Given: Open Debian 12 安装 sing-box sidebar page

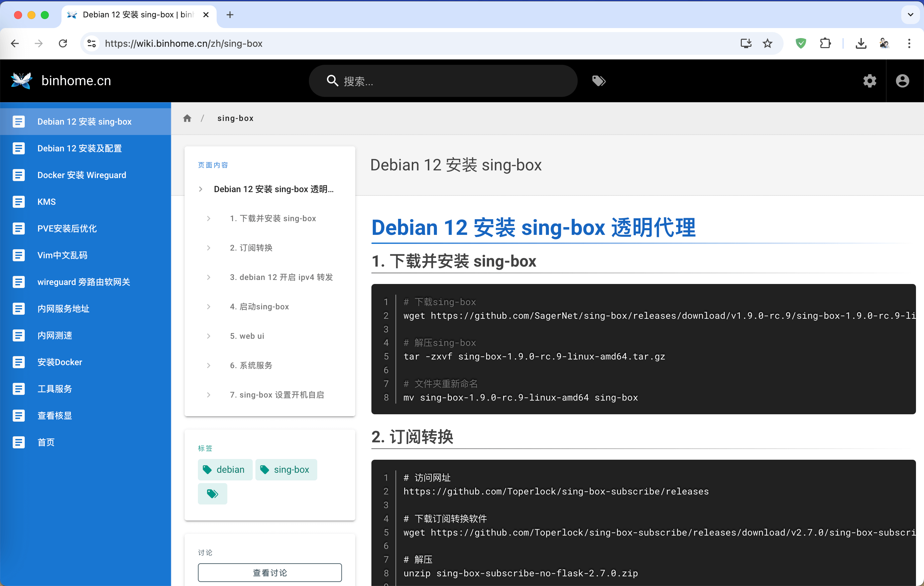Looking at the screenshot, I should 85,122.
